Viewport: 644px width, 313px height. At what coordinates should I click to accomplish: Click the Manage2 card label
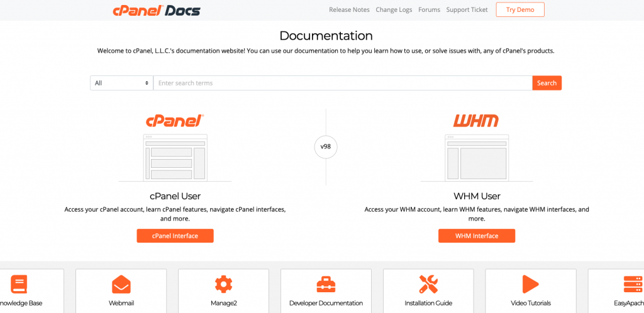223,304
